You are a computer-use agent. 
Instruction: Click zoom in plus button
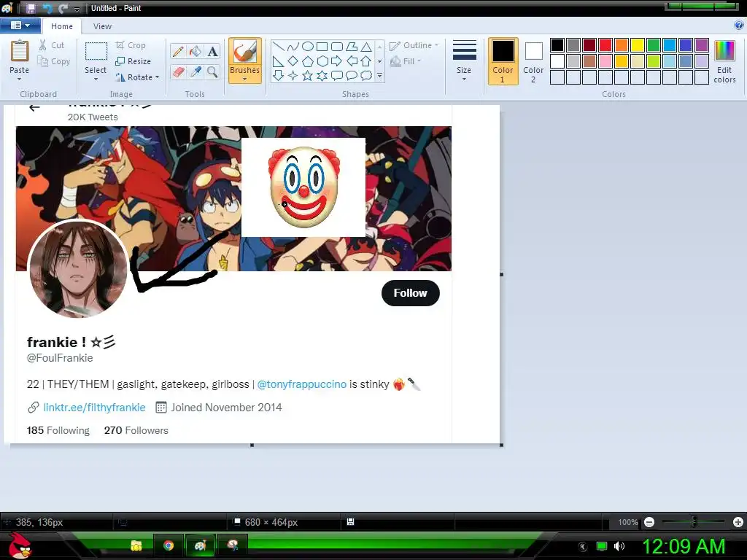pos(738,522)
